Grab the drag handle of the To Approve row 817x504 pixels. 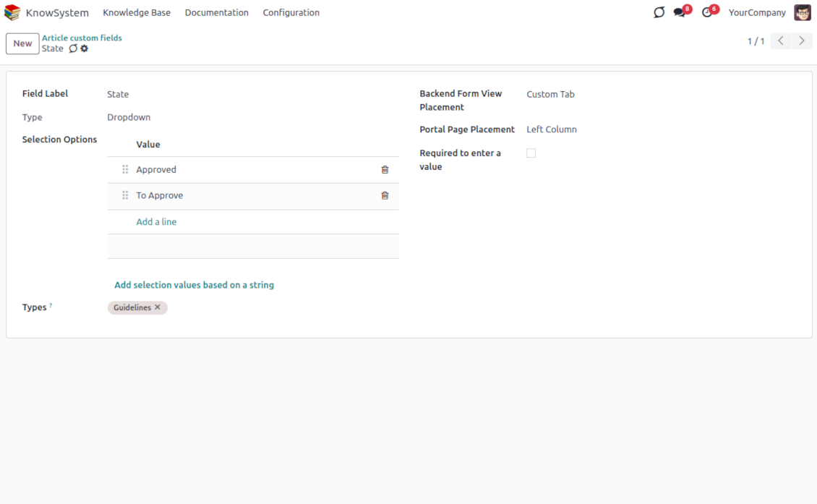click(x=125, y=195)
